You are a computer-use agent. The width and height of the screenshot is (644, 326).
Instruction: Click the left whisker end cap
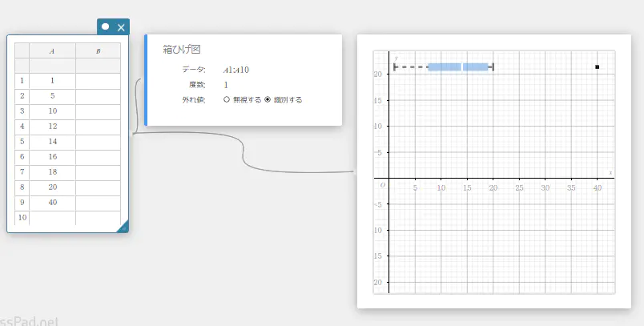click(394, 66)
